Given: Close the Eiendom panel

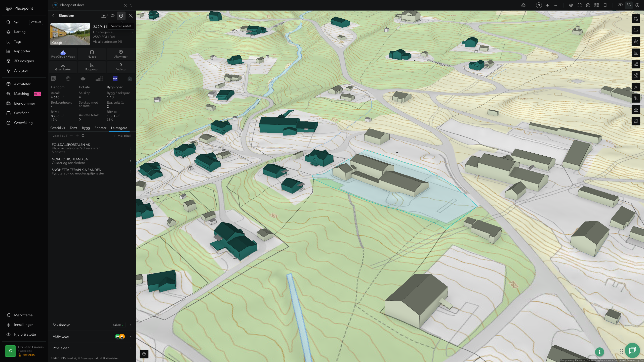Looking at the screenshot, I should [x=131, y=16].
